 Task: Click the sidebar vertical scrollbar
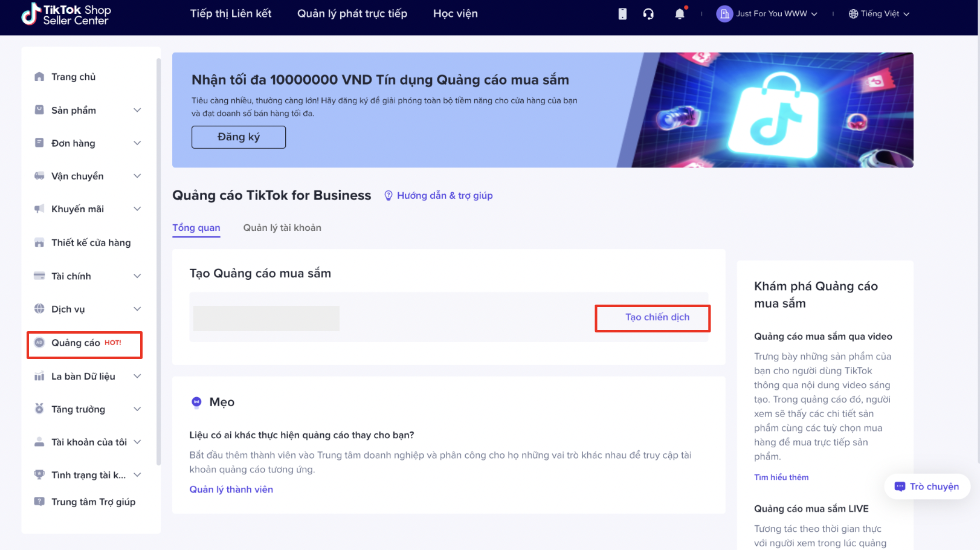[158, 261]
